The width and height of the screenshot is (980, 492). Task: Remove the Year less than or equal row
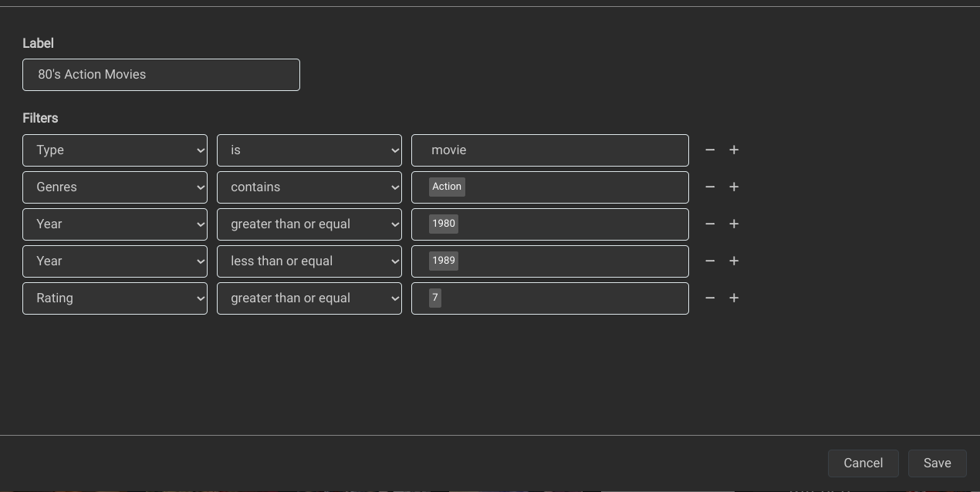(710, 261)
